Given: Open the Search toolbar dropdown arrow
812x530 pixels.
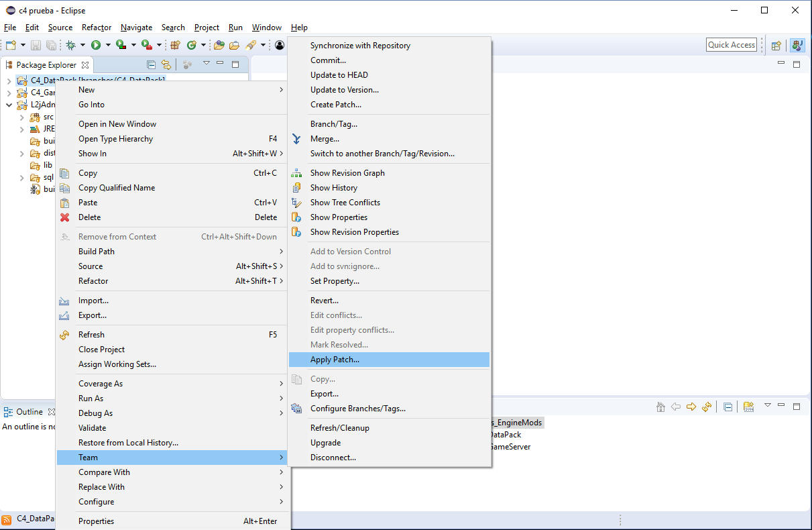Looking at the screenshot, I should click(x=263, y=45).
